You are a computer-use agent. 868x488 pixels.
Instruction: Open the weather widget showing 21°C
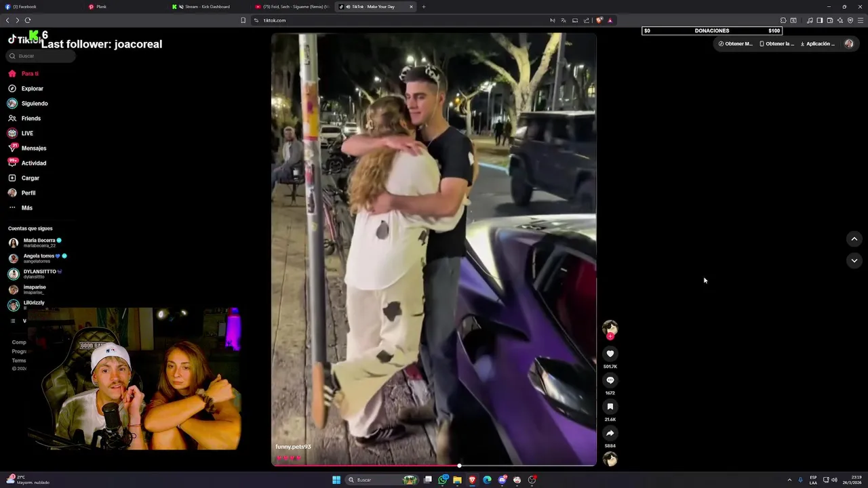[27, 480]
